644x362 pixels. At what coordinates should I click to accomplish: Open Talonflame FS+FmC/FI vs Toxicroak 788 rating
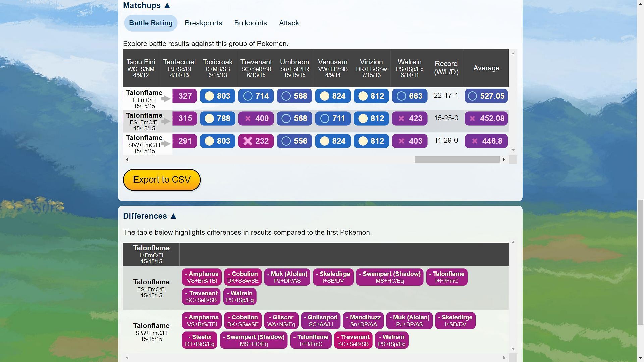[218, 118]
